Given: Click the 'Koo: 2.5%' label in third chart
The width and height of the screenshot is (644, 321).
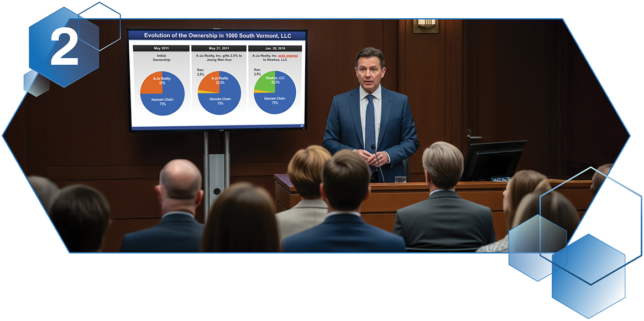Looking at the screenshot, I should click(258, 73).
